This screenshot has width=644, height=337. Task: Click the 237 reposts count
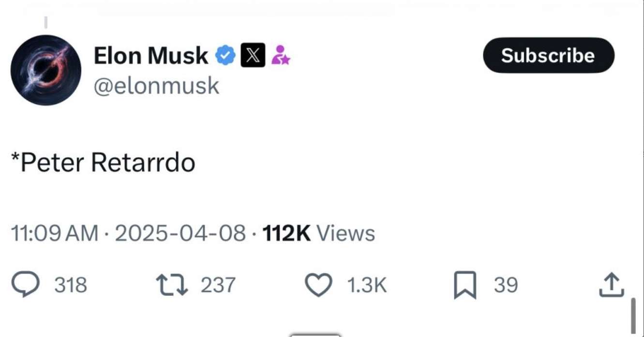tap(218, 285)
